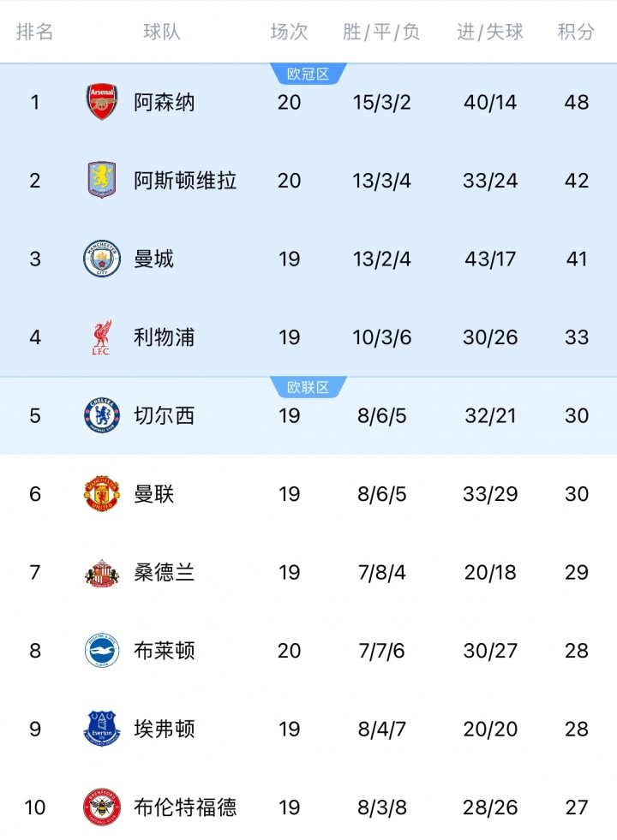The width and height of the screenshot is (617, 840).
Task: Click the Arsenal club crest
Action: click(102, 102)
